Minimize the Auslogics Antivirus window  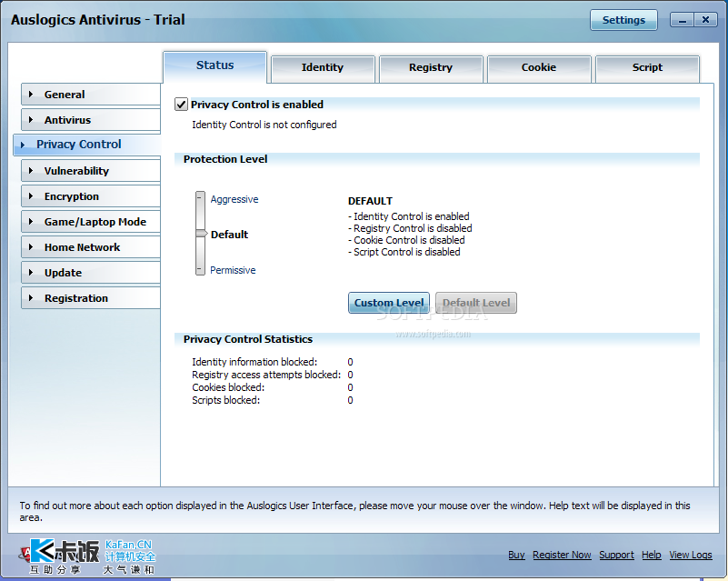point(683,20)
